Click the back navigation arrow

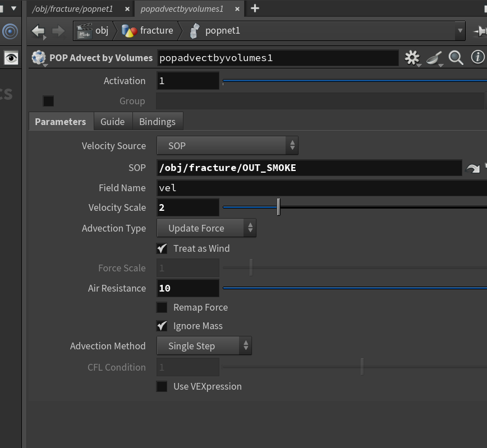tap(39, 31)
